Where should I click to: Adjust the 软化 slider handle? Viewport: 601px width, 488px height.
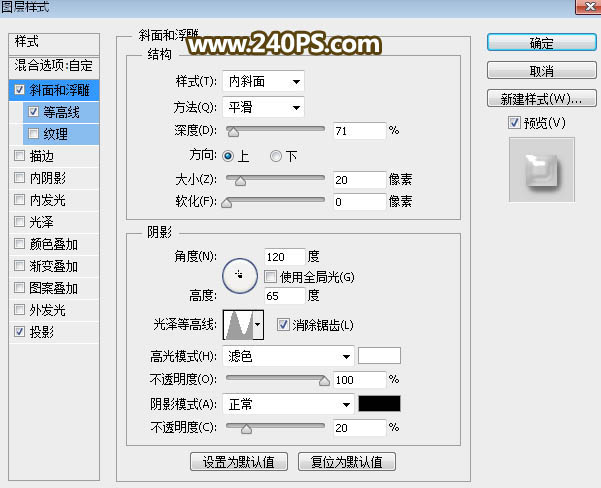[227, 203]
